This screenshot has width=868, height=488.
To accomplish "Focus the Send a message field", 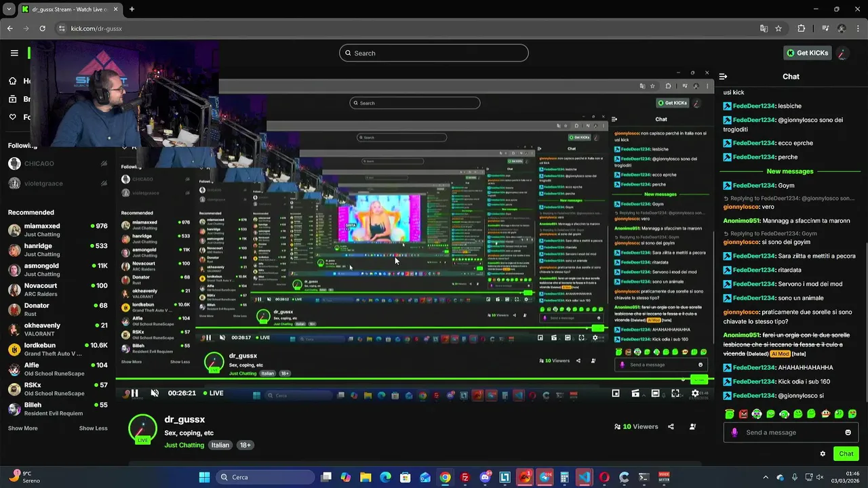I will click(791, 432).
